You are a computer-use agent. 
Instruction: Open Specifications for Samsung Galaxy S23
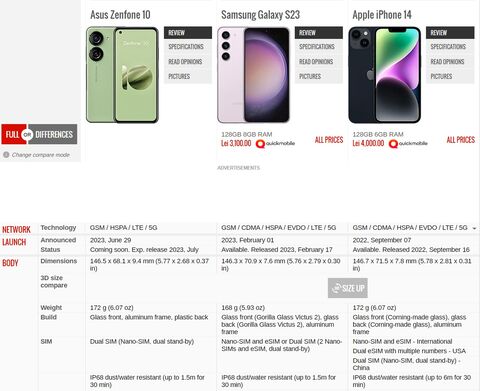[x=319, y=47]
